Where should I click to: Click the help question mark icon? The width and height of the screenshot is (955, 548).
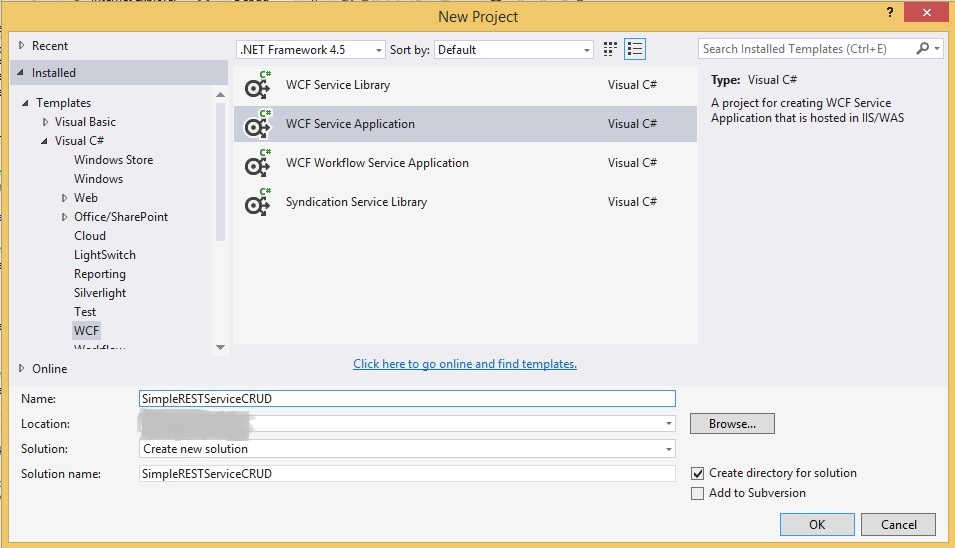(x=889, y=14)
